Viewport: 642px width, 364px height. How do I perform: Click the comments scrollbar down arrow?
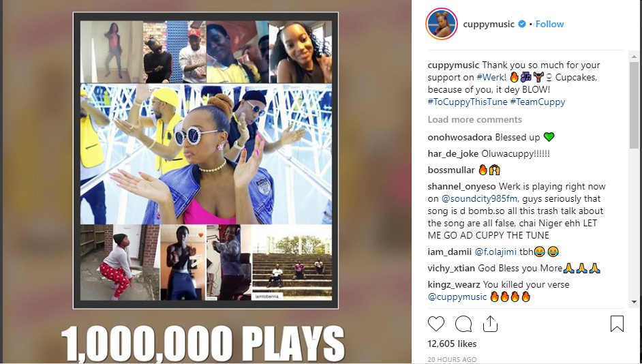click(635, 302)
